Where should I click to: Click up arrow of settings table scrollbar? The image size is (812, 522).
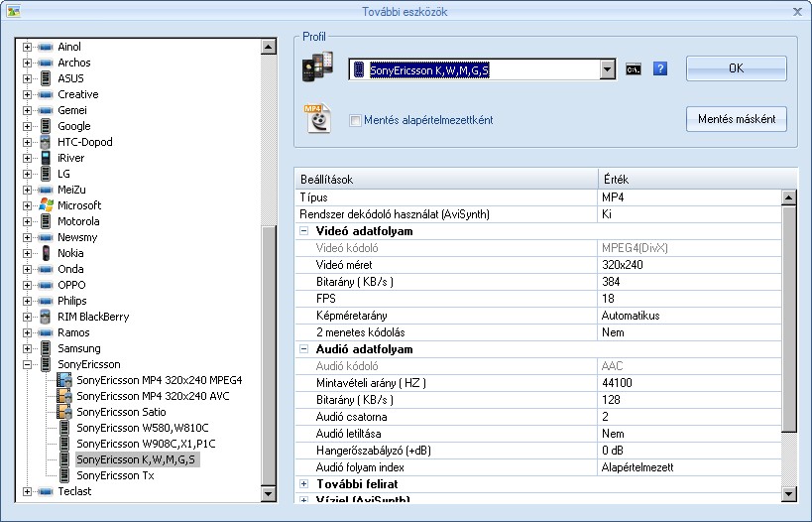pos(788,197)
